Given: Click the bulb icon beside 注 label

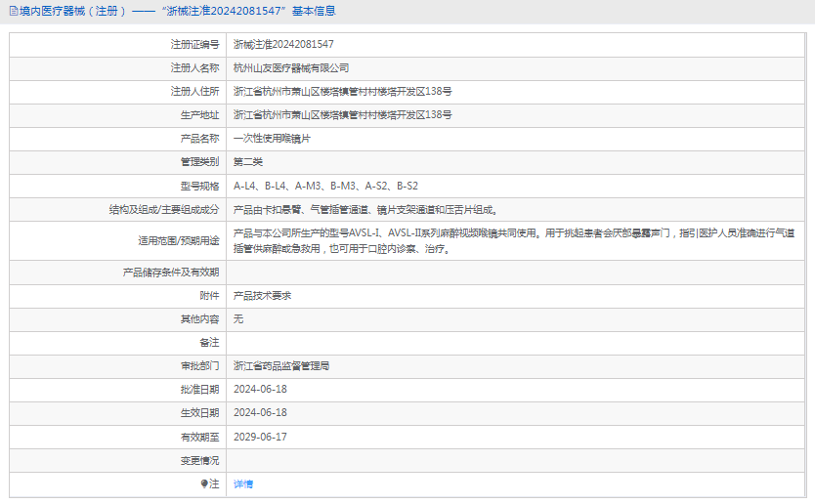Looking at the screenshot, I should (204, 483).
